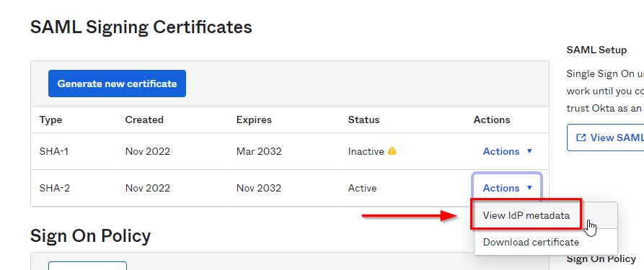644x270 pixels.
Task: Open the View SAML setup instructions button
Action: click(605, 138)
